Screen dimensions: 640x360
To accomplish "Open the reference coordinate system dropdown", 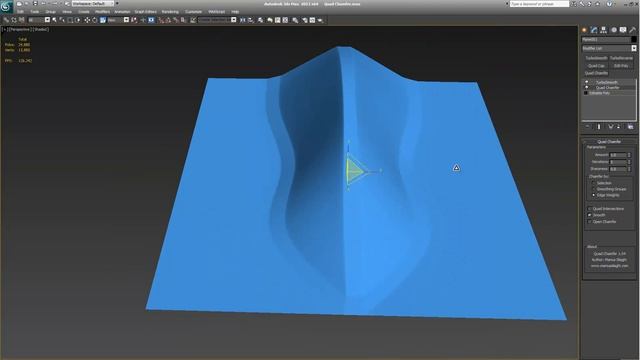I will pos(118,20).
